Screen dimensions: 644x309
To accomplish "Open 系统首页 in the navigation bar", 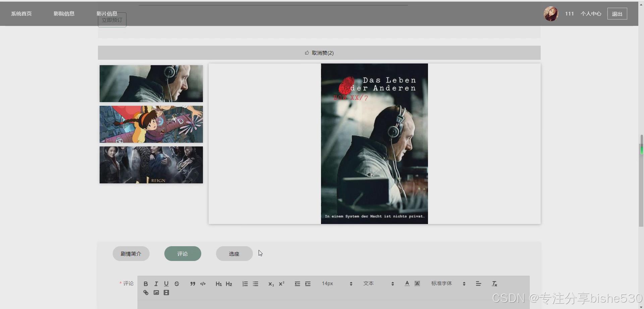I will coord(21,14).
